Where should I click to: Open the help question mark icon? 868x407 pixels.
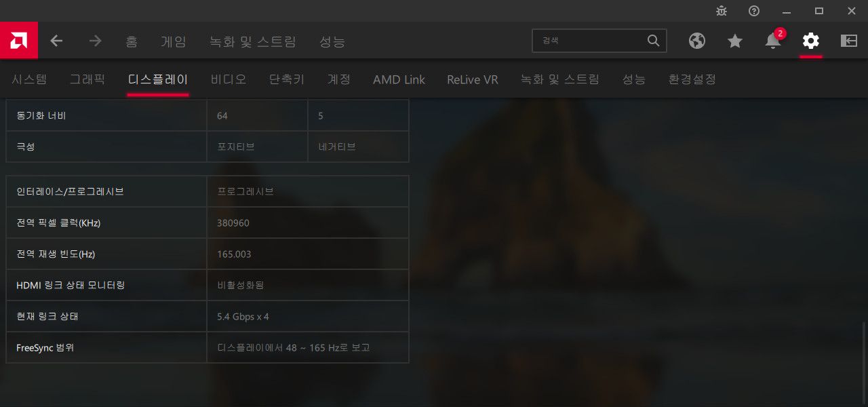[754, 11]
